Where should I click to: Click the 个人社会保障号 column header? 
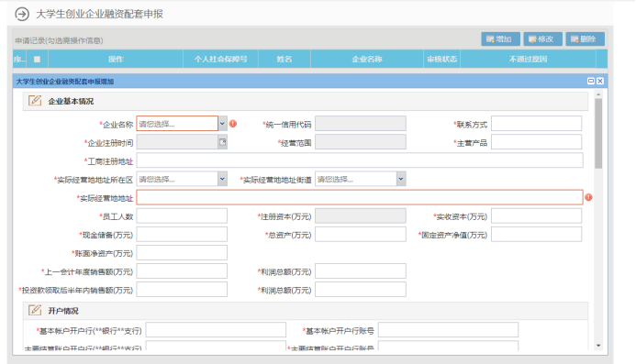[220, 60]
